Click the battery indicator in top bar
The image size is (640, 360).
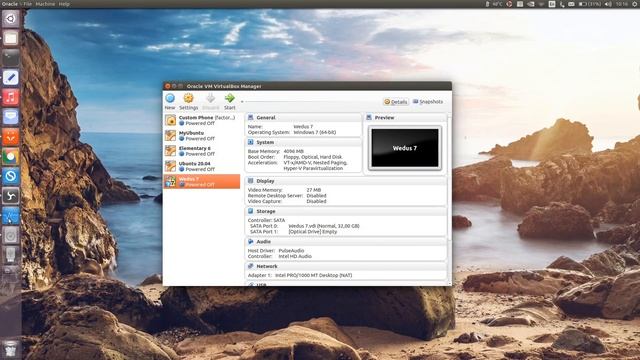589,4
